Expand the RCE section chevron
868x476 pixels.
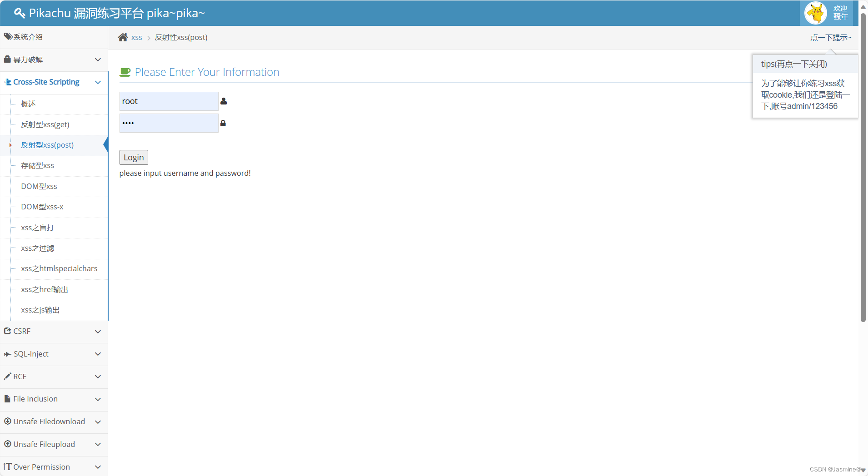pos(98,377)
